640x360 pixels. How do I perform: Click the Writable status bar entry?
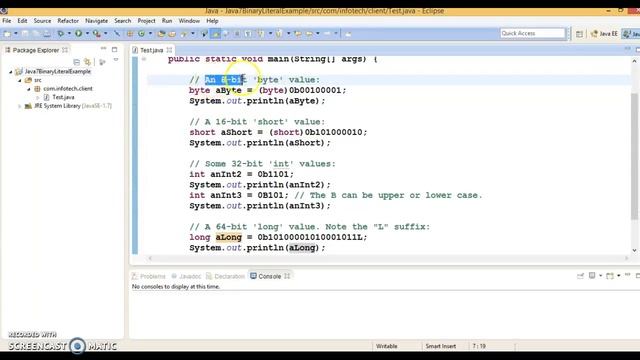pyautogui.click(x=387, y=346)
